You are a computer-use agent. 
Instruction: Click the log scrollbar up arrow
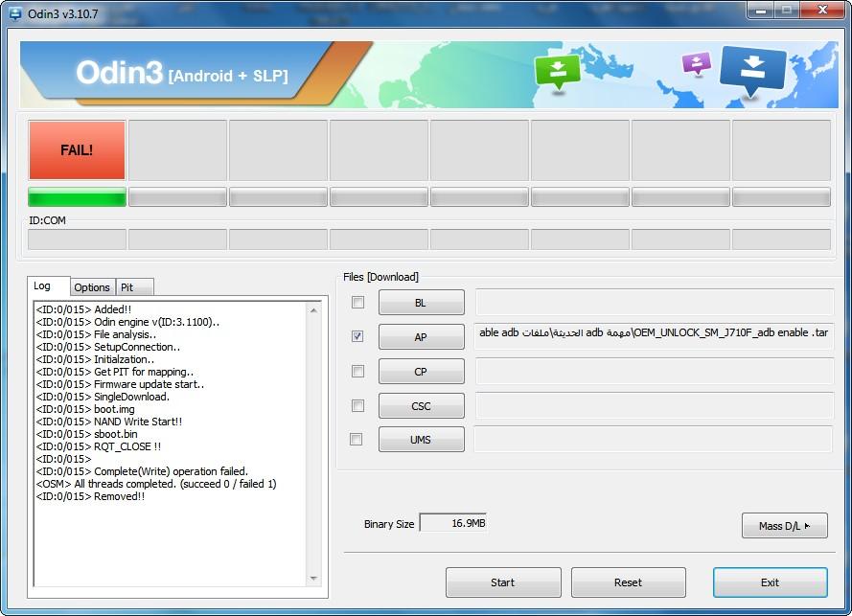pos(313,310)
